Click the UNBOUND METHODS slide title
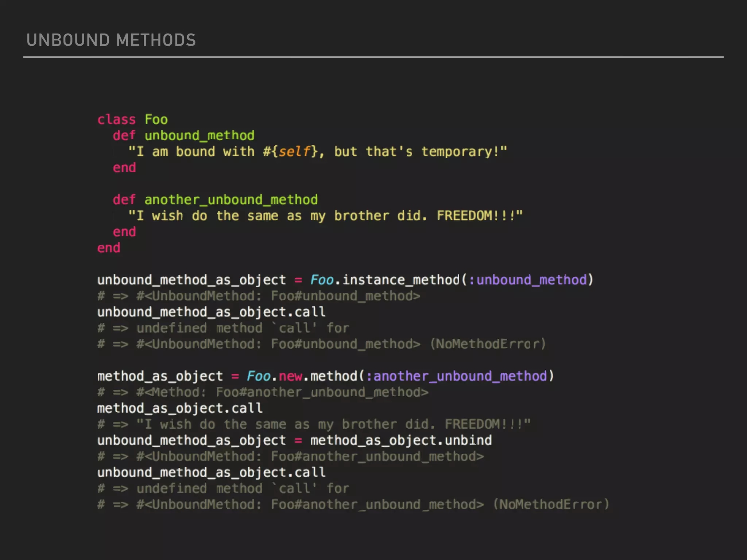Image resolution: width=747 pixels, height=560 pixels. pyautogui.click(x=111, y=40)
